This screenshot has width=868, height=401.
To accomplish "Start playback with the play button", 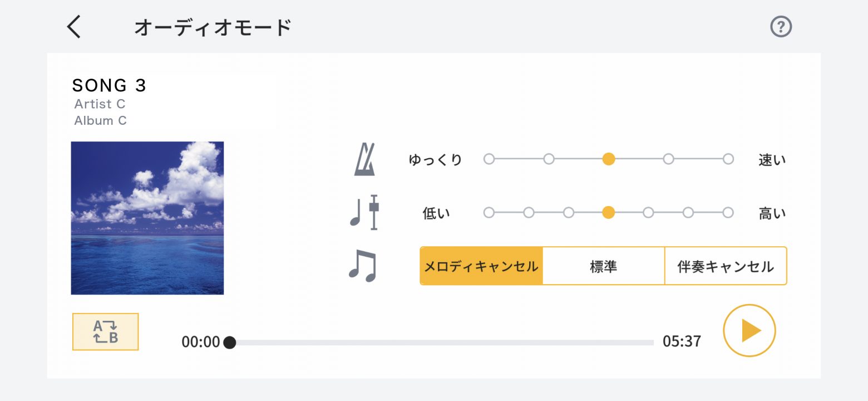I will pos(749,330).
